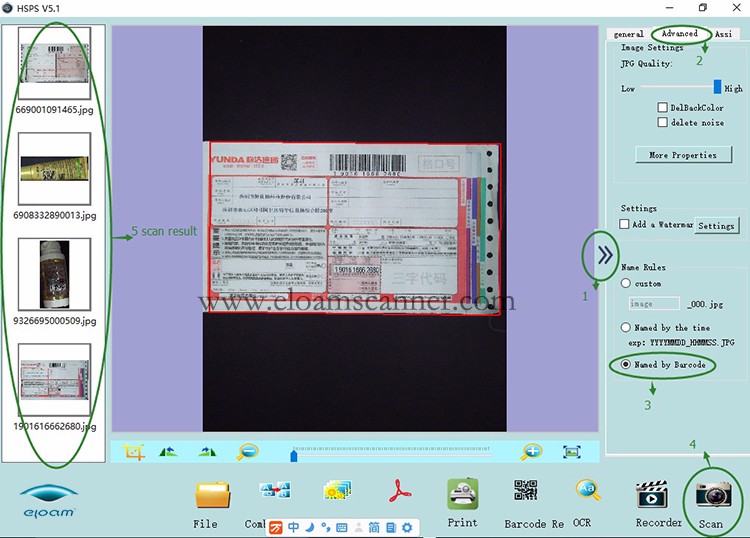The width and height of the screenshot is (750, 538).
Task: Choose Named by the time option
Action: point(626,328)
